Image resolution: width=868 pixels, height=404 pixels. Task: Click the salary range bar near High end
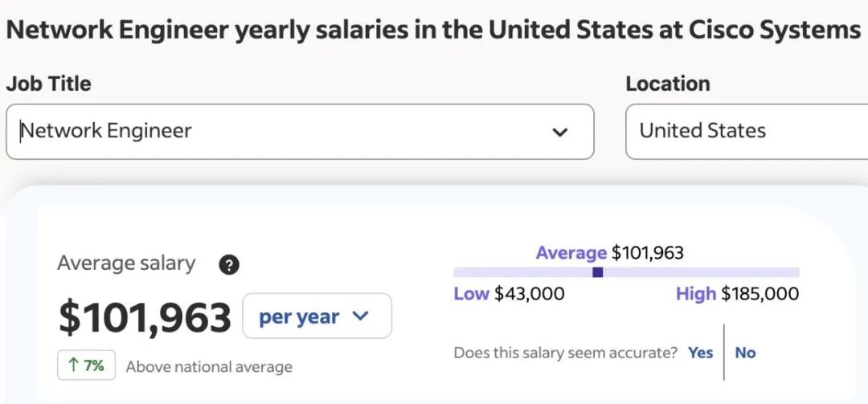tap(775, 272)
